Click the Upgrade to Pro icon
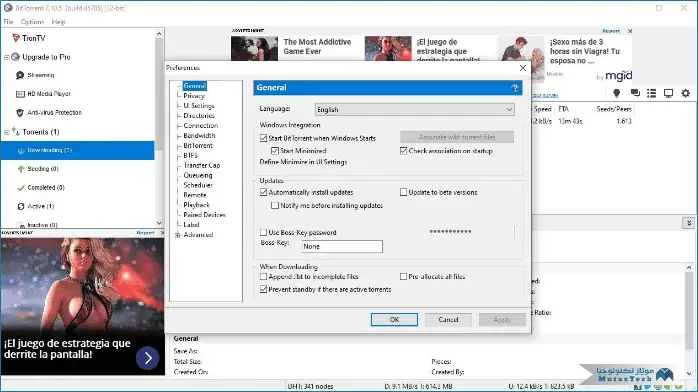698x392 pixels. (16, 57)
